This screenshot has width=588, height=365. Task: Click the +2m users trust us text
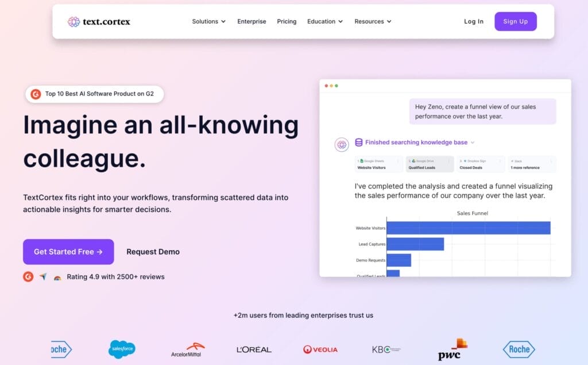click(303, 316)
